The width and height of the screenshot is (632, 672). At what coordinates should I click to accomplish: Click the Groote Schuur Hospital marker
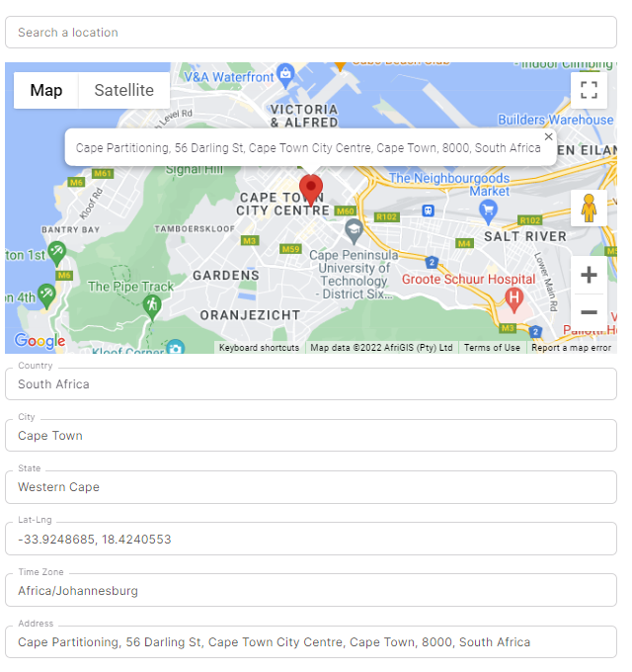(x=513, y=299)
